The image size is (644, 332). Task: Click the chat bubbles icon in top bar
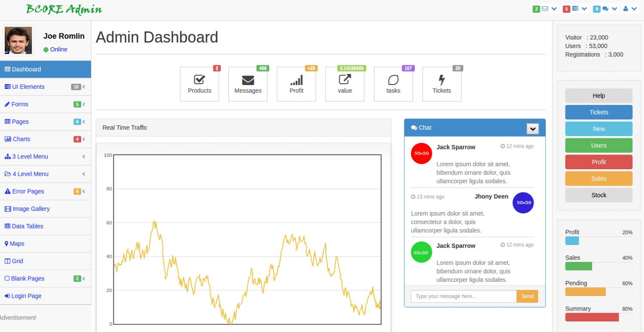point(605,9)
